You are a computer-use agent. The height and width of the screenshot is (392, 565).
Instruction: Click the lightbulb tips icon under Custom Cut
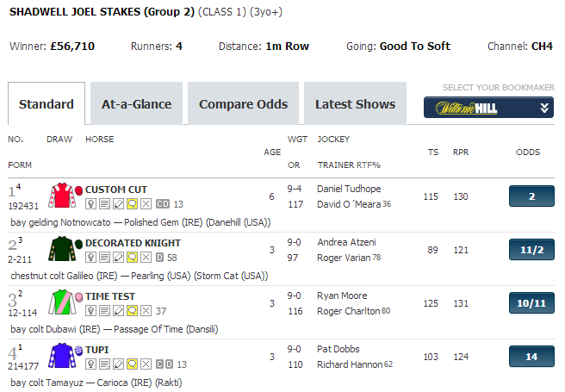point(90,204)
